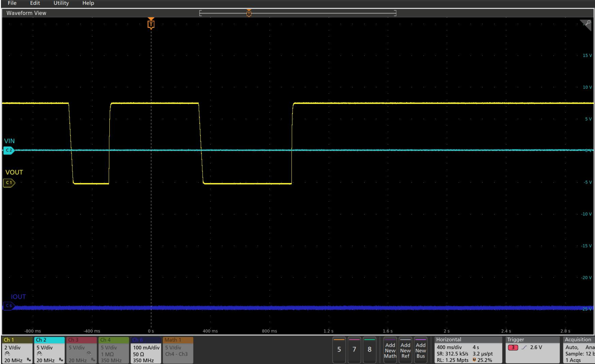
Task: Click the 1 Acqs count
Action: (573, 360)
